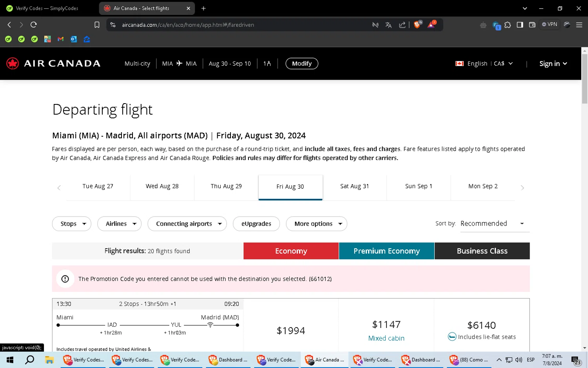This screenshot has height=368, width=588.
Task: Switch to Air Canada taskbar window
Action: click(325, 360)
